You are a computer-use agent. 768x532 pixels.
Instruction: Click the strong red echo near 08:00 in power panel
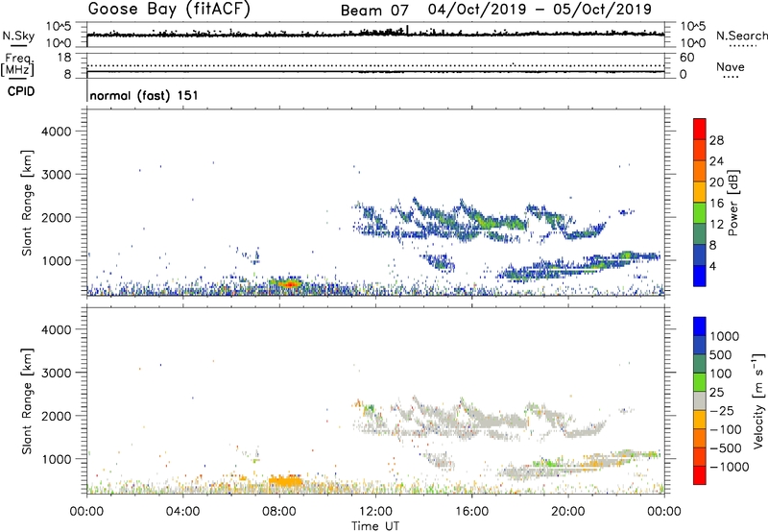(290, 283)
